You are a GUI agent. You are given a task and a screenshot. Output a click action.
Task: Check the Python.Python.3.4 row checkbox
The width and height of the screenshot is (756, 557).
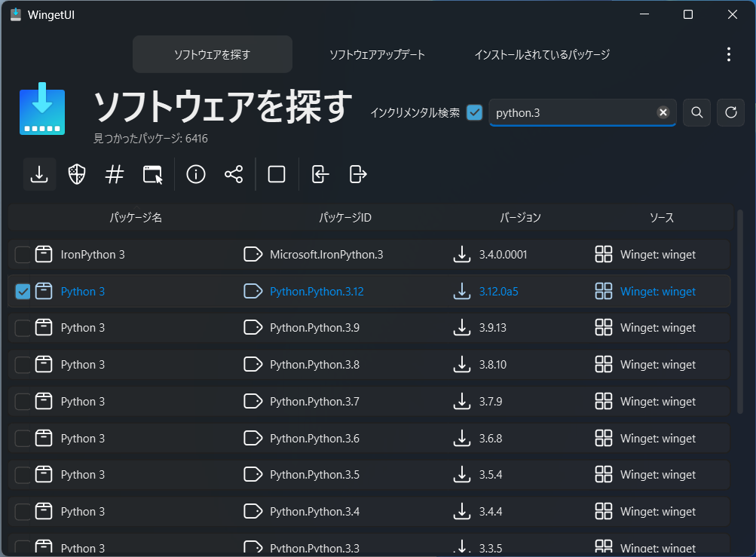coord(23,511)
